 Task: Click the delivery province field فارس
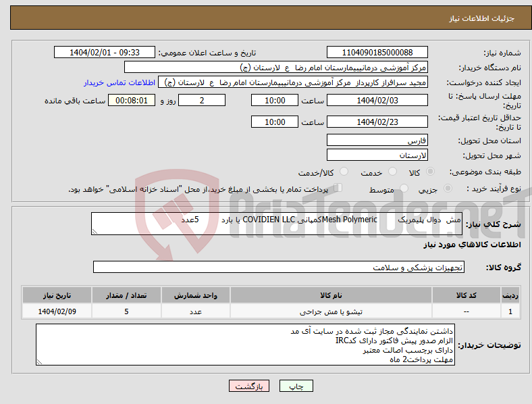tap(377, 140)
